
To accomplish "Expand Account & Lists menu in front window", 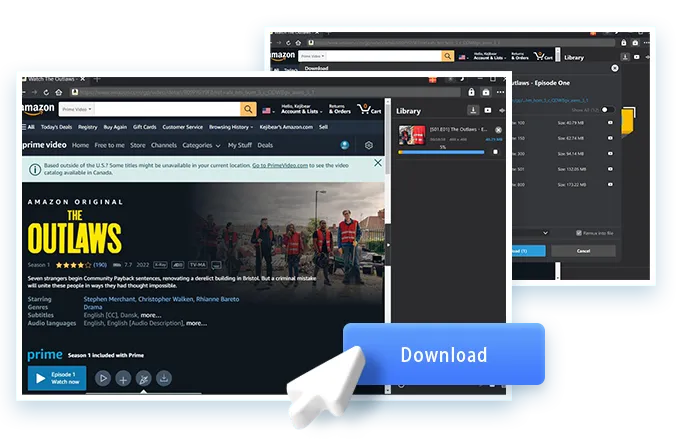I will point(301,109).
